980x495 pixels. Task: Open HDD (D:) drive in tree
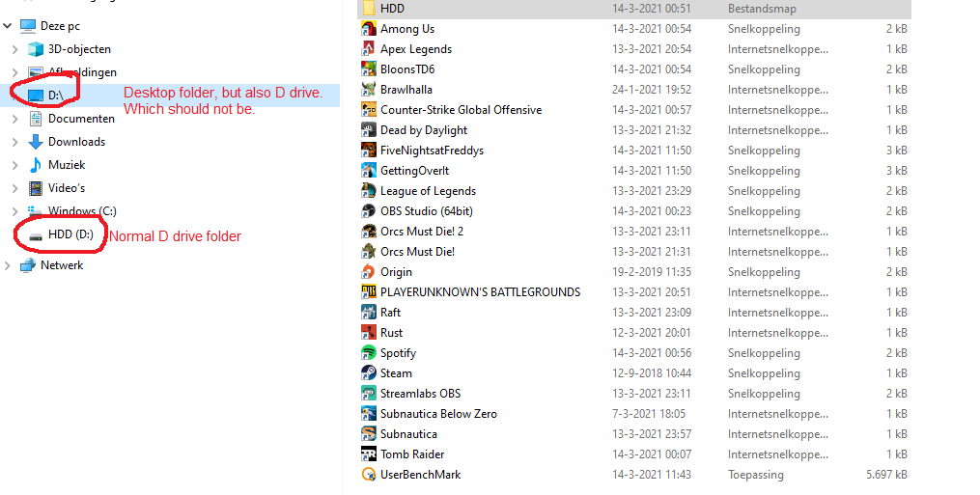tap(70, 234)
